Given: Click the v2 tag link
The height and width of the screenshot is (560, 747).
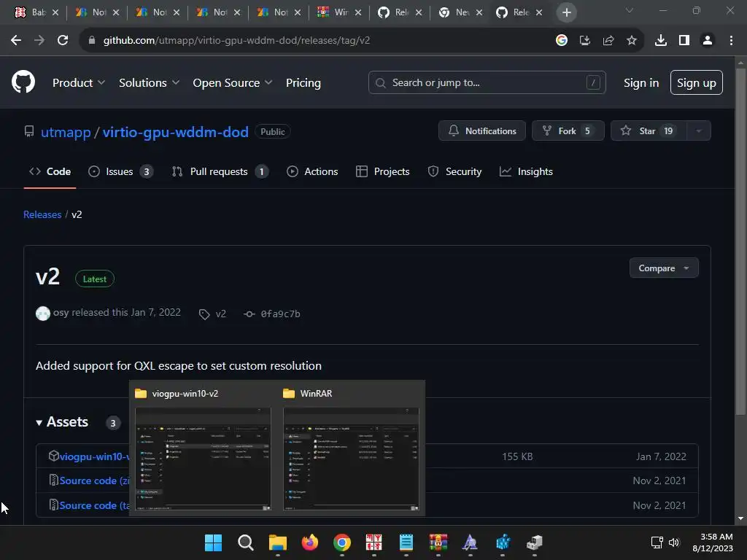Looking at the screenshot, I should [220, 314].
